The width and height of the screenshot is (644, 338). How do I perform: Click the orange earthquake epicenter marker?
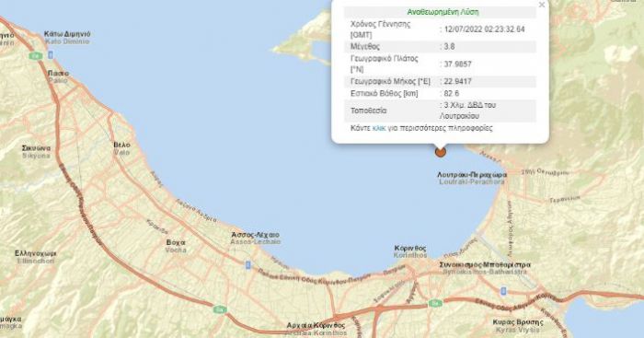(x=441, y=152)
